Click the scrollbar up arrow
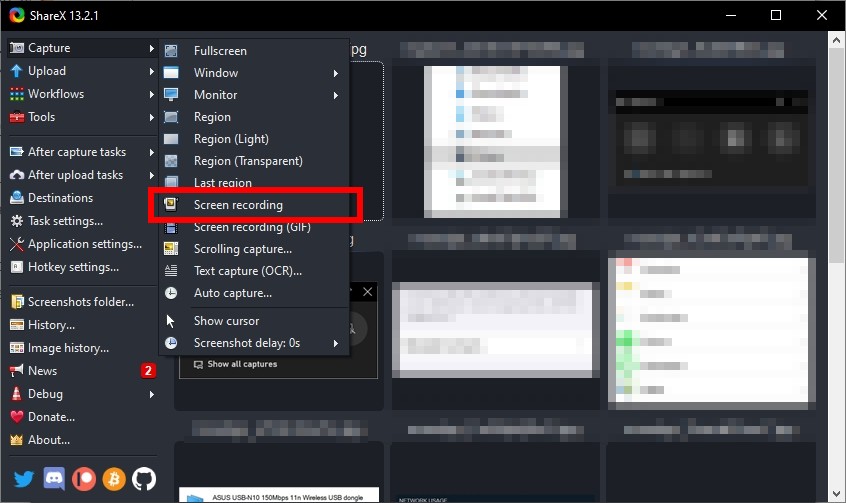 [x=836, y=39]
